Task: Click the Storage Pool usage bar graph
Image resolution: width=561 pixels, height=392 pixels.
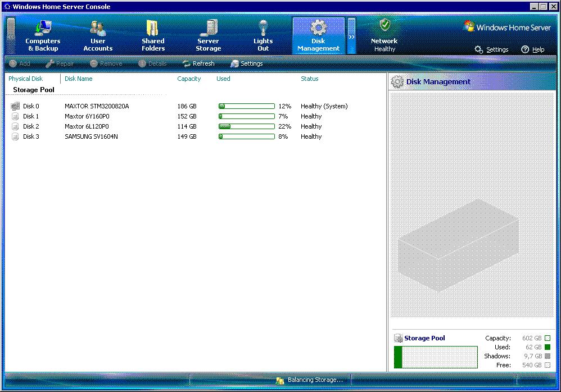Action: coord(436,357)
